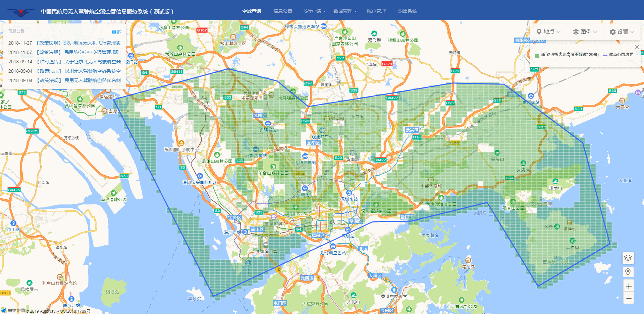This screenshot has height=314, width=644.
Task: Click the locate position pin button
Action: coord(628,272)
